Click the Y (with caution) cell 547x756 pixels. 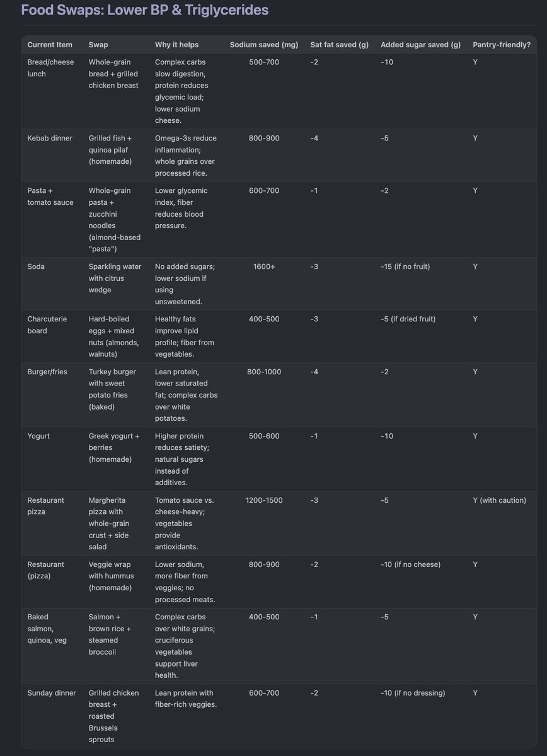point(499,500)
